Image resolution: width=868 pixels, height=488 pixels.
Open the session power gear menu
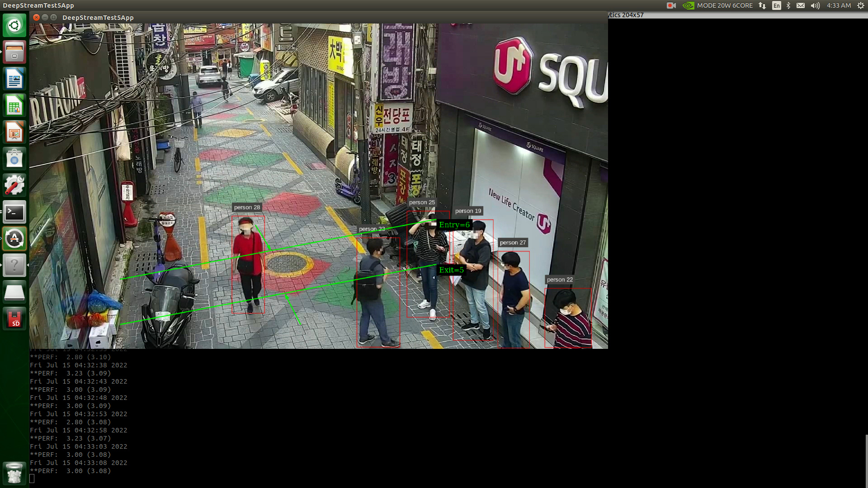coord(861,5)
